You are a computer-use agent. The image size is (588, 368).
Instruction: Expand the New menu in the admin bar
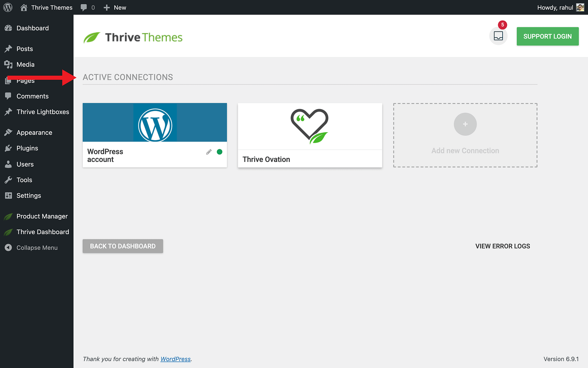tap(115, 7)
